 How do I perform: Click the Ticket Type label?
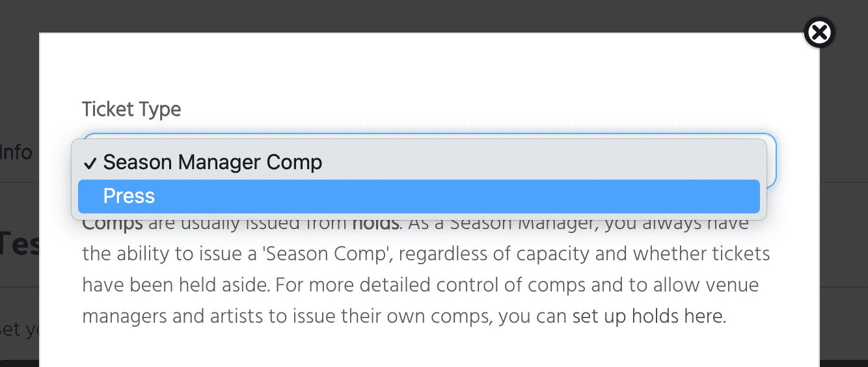(x=131, y=109)
